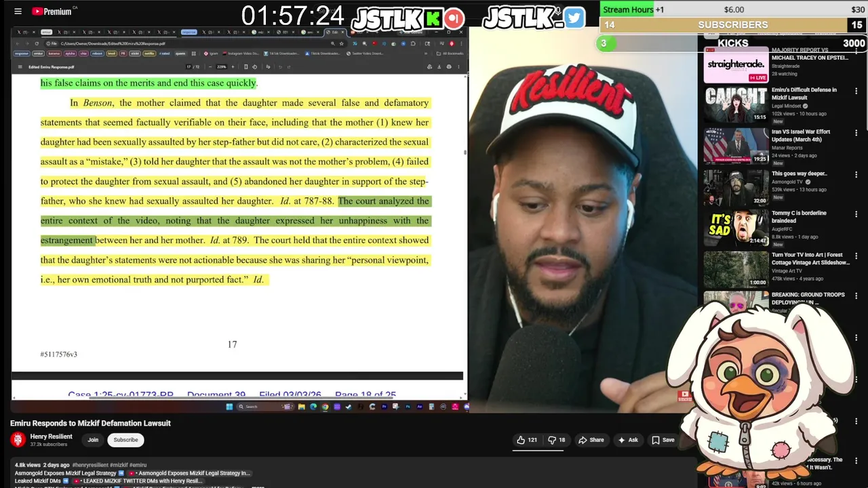Open 'Emiru's Difficult Defense in Mizkif Lawsuit' title

coord(804,94)
